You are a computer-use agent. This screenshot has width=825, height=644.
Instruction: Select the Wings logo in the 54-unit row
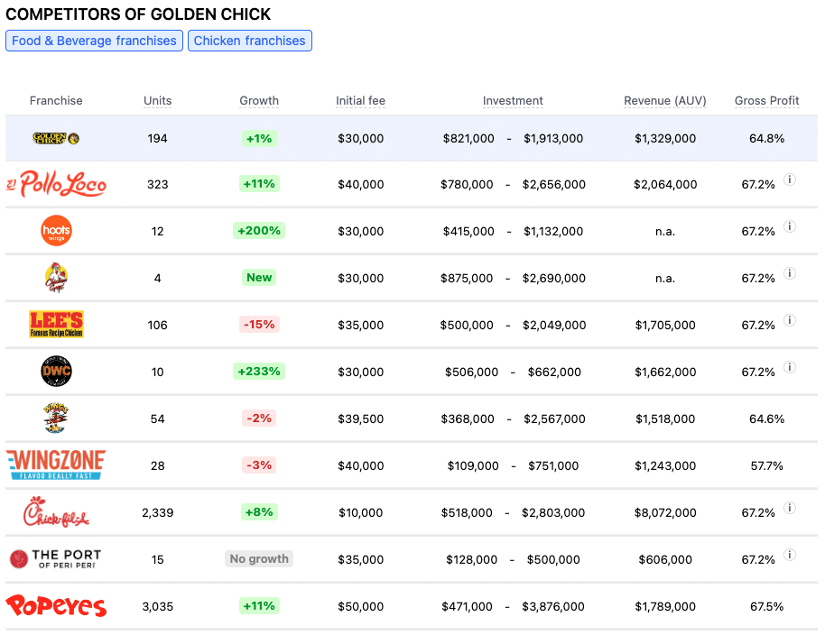pos(56,418)
